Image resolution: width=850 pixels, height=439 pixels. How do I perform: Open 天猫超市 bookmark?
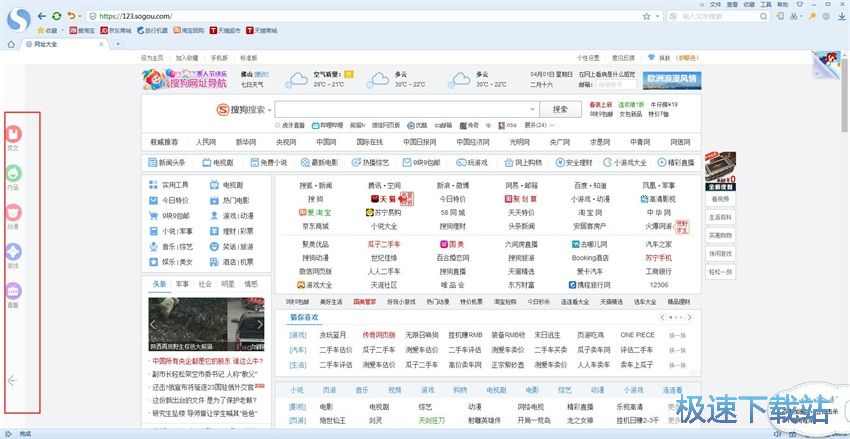tap(225, 31)
